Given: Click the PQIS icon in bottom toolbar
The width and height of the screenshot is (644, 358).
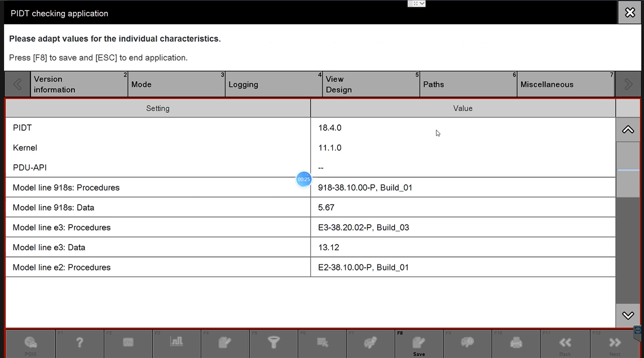Looking at the screenshot, I should (30, 343).
